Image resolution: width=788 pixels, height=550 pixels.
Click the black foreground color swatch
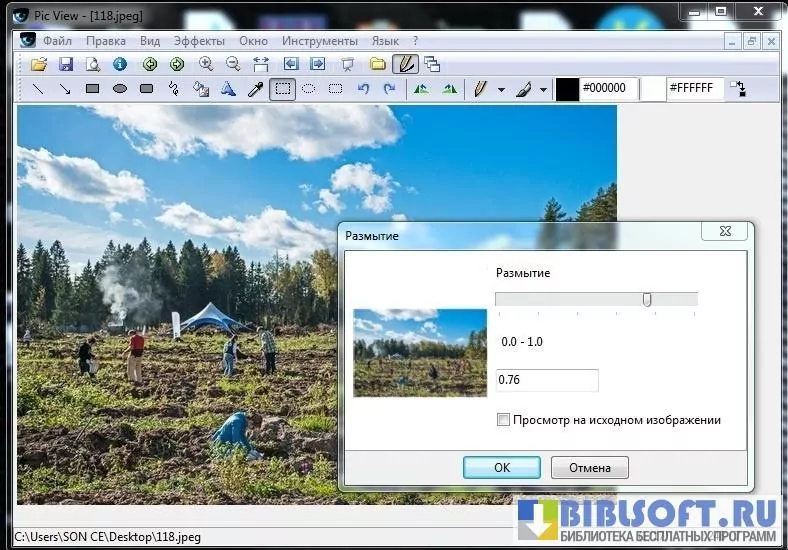[x=567, y=88]
